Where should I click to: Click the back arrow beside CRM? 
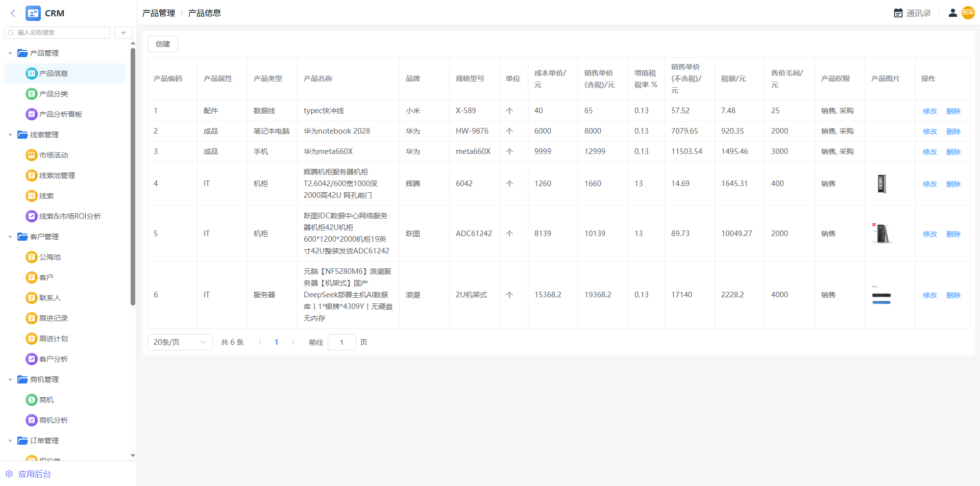click(x=13, y=13)
